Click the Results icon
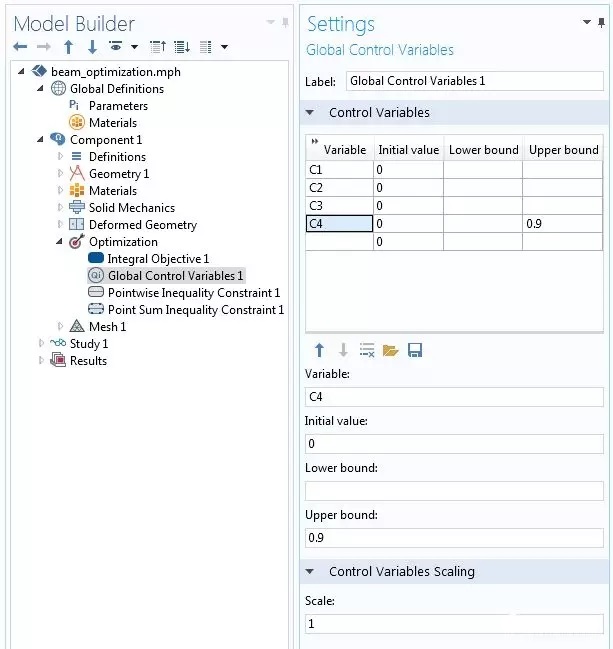613x649 pixels. [58, 360]
